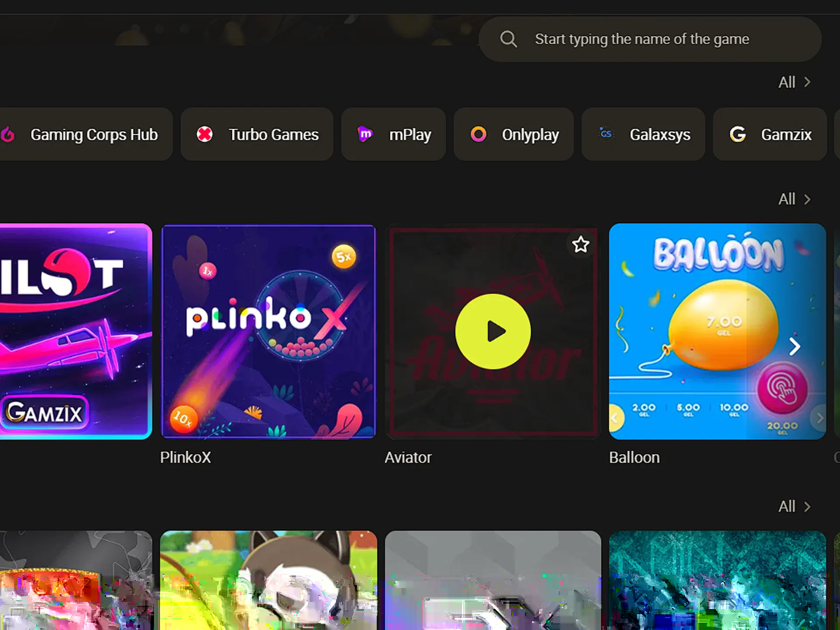Open All link above the Balloon row
The image size is (840, 630).
787,199
